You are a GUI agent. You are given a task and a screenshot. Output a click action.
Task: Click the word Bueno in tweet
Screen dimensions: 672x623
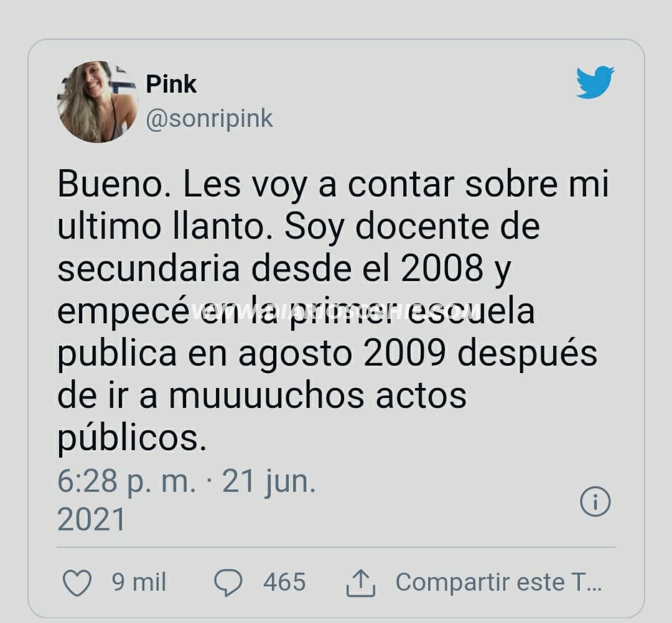click(111, 185)
